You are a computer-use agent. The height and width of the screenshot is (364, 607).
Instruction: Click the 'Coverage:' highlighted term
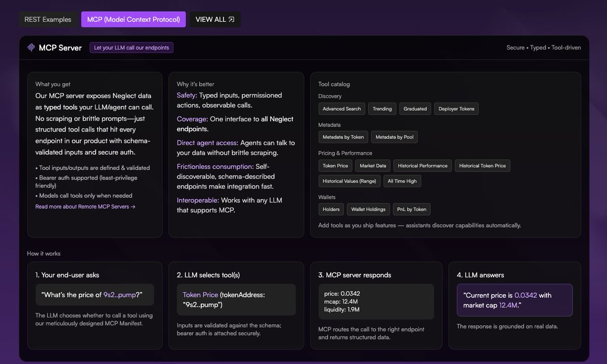tap(192, 119)
